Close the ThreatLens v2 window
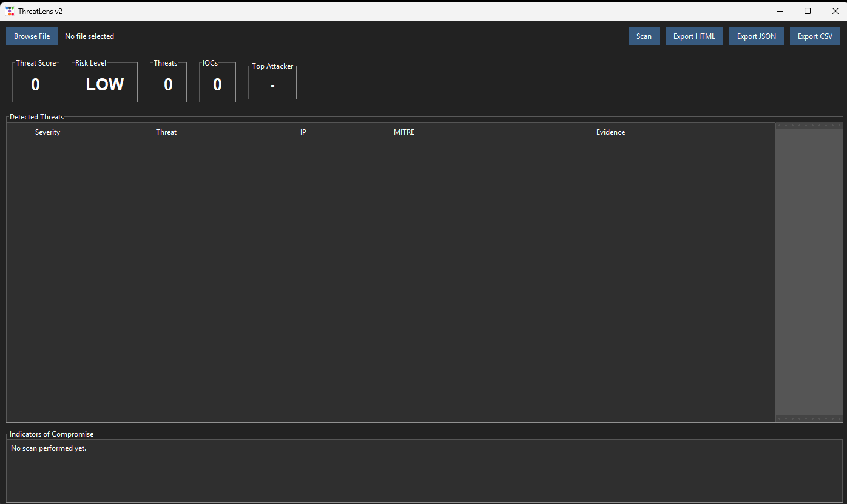This screenshot has height=504, width=847. tap(835, 11)
